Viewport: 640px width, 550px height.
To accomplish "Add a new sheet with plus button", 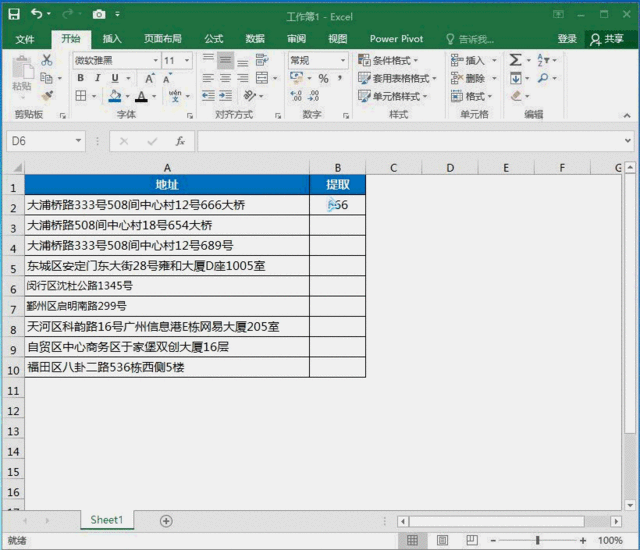I will [166, 521].
